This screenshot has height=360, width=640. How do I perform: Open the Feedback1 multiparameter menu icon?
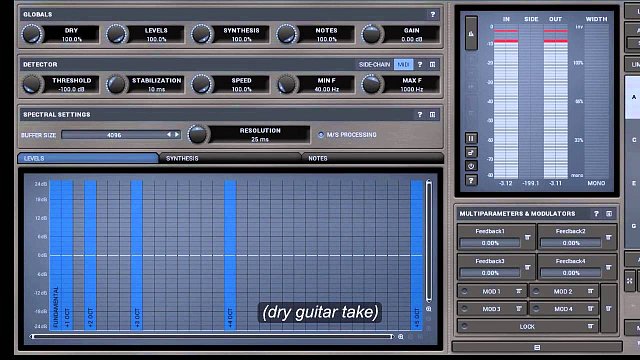[527, 237]
